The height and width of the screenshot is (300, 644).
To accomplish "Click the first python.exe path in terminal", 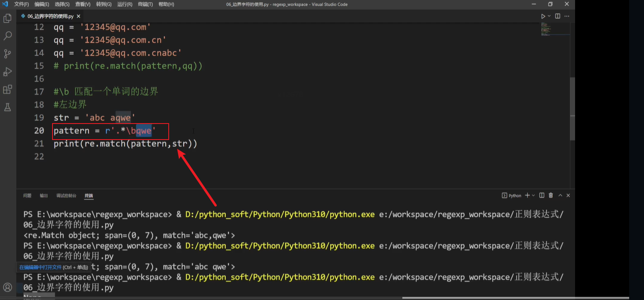I will [x=280, y=214].
